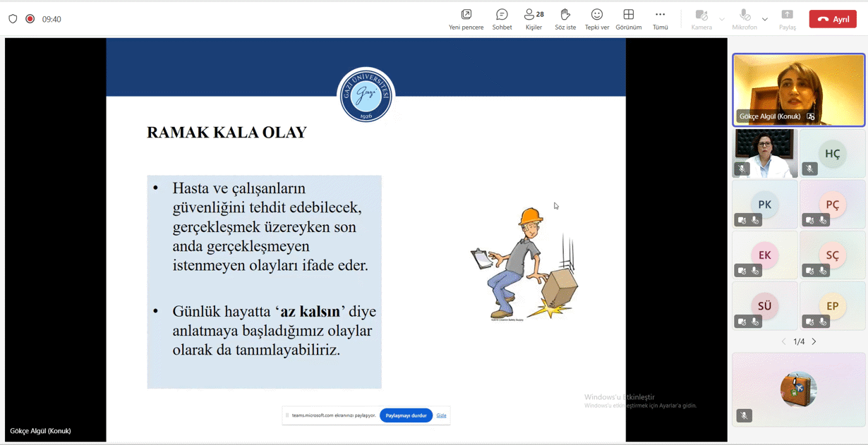The height and width of the screenshot is (445, 868).
Task: Select the SÜ participant tile
Action: pyautogui.click(x=765, y=305)
